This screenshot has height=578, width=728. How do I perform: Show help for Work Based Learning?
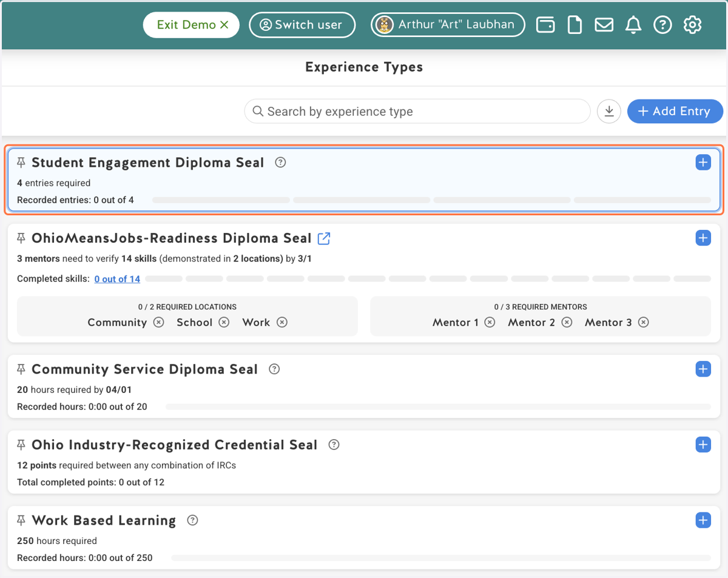coord(193,520)
